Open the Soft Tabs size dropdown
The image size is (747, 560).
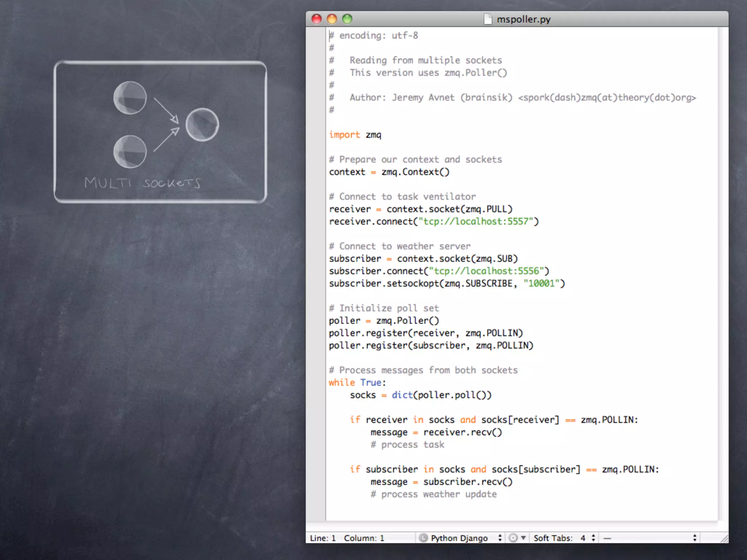coord(564,538)
